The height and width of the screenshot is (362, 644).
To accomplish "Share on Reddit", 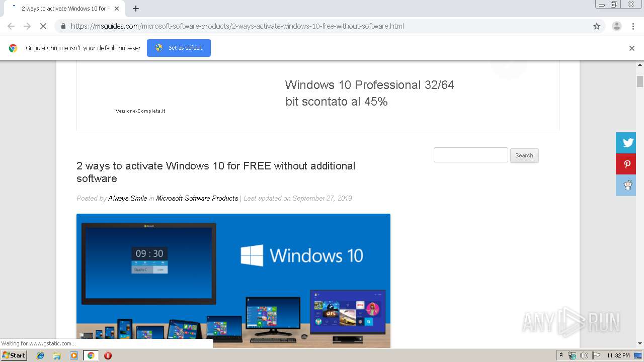I will click(627, 186).
